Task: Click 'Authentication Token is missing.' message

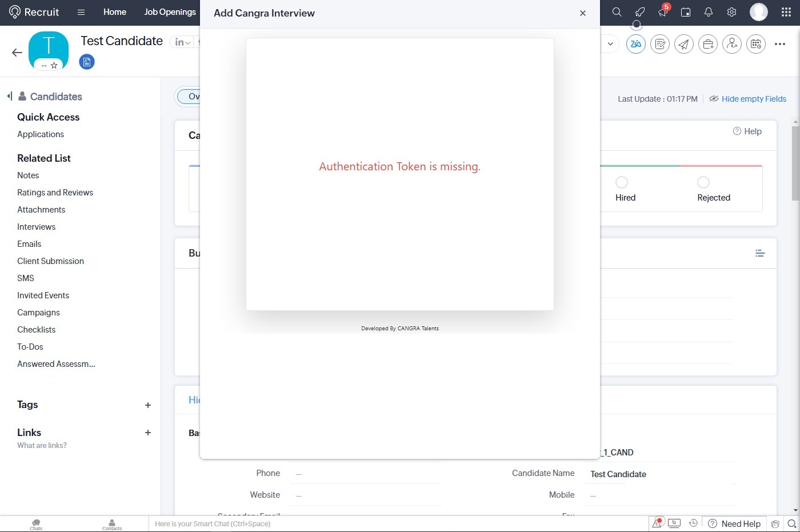Action: (400, 166)
